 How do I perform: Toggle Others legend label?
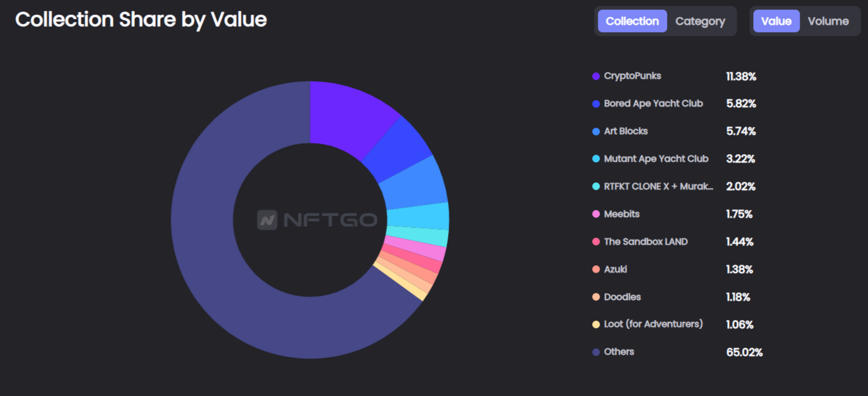click(619, 352)
